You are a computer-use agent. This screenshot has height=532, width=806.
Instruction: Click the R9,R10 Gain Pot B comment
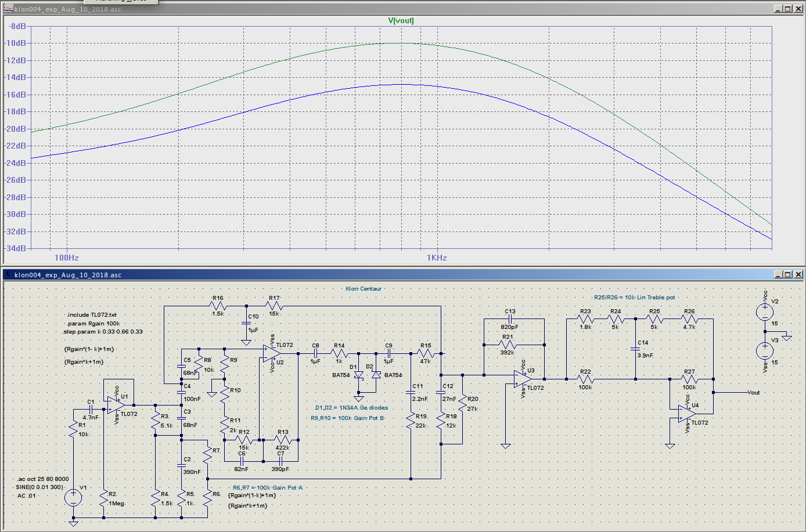(x=348, y=418)
